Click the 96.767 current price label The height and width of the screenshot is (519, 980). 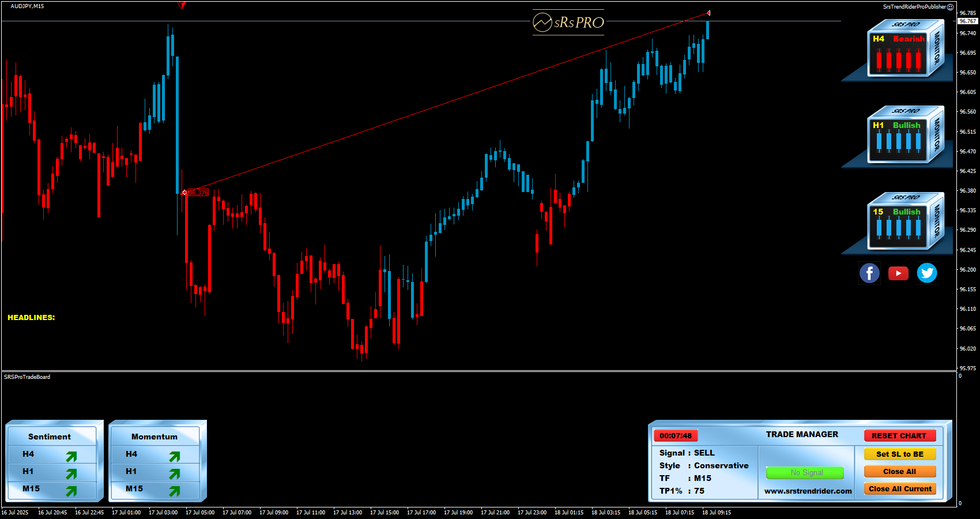pos(968,21)
